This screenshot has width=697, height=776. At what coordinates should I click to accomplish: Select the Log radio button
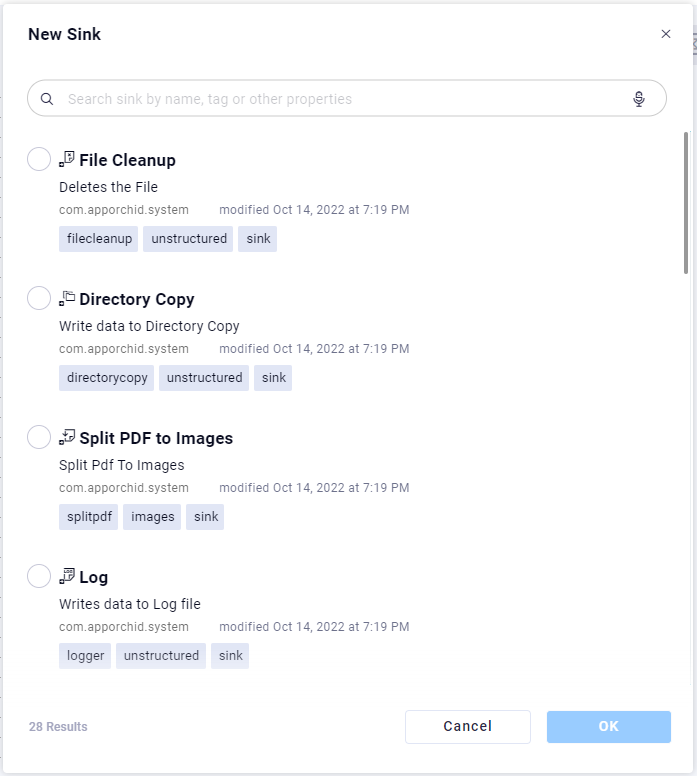click(x=39, y=576)
